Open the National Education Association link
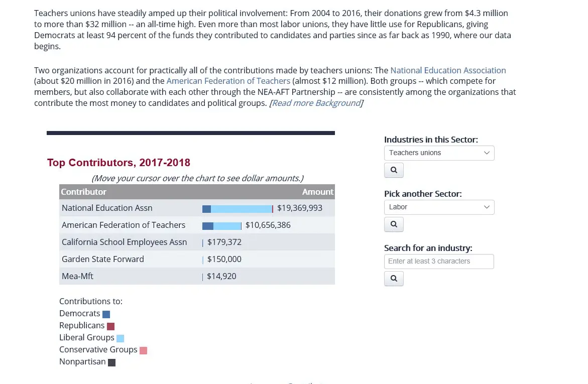The image size is (588, 384). [x=448, y=70]
